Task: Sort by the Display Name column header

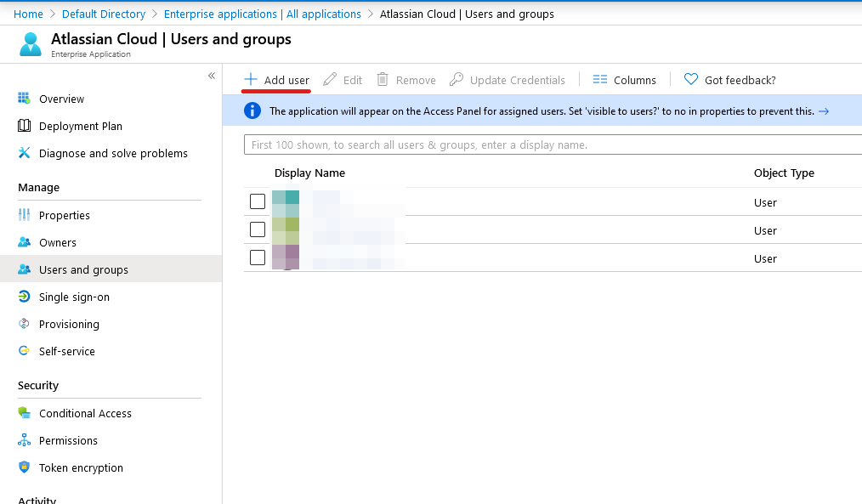Action: 309,173
